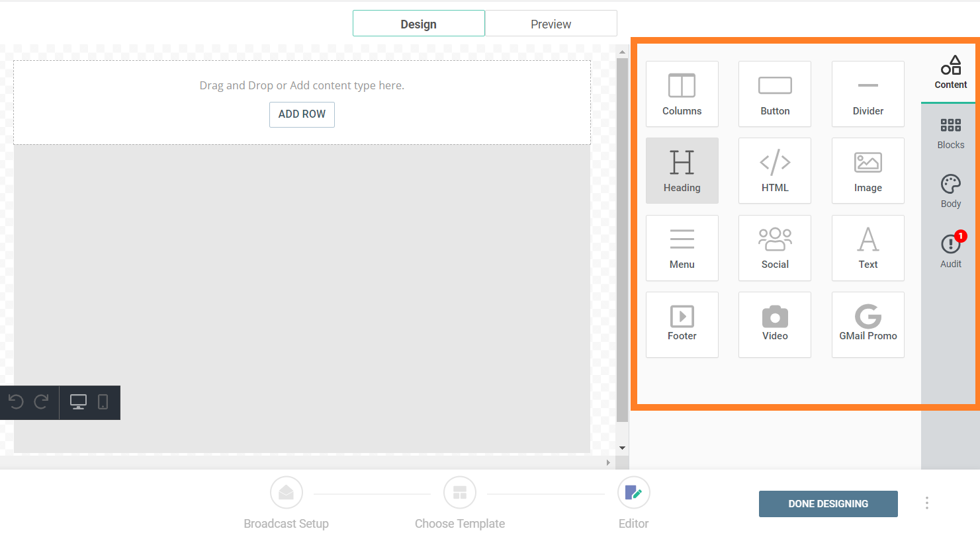The width and height of the screenshot is (980, 539).
Task: Click the ADD ROW button
Action: click(302, 114)
